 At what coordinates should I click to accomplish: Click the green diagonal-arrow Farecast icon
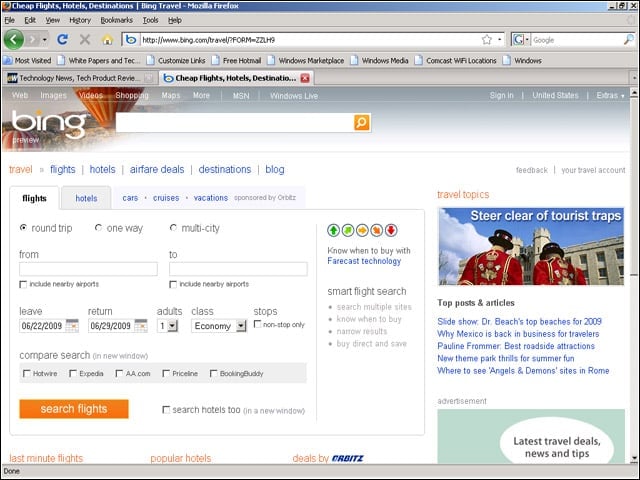[x=348, y=231]
